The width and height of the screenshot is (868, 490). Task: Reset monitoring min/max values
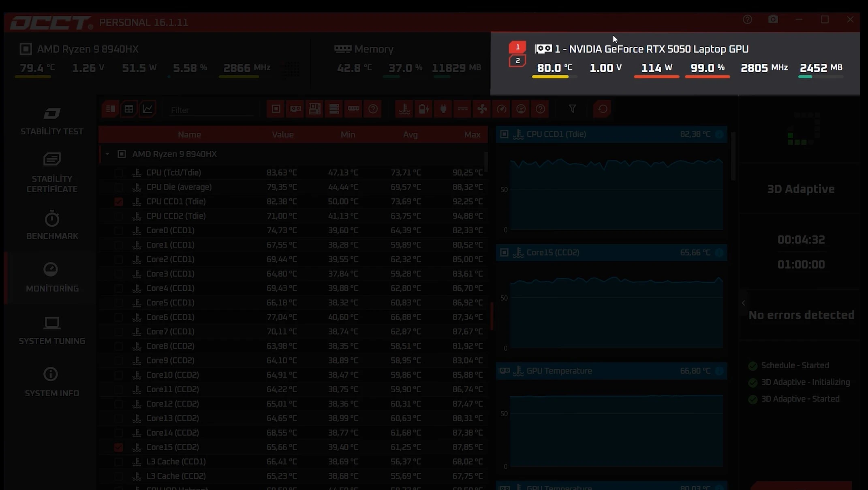[x=603, y=109]
